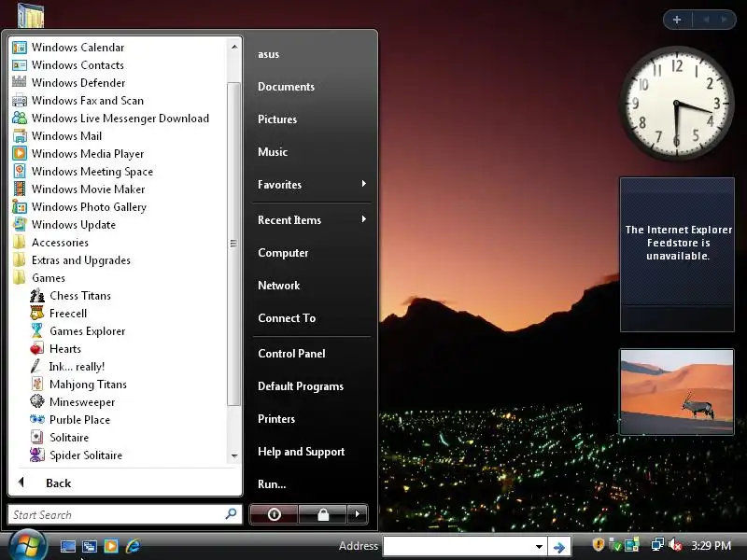Open Computer from Start menu
The width and height of the screenshot is (747, 560).
coord(283,253)
